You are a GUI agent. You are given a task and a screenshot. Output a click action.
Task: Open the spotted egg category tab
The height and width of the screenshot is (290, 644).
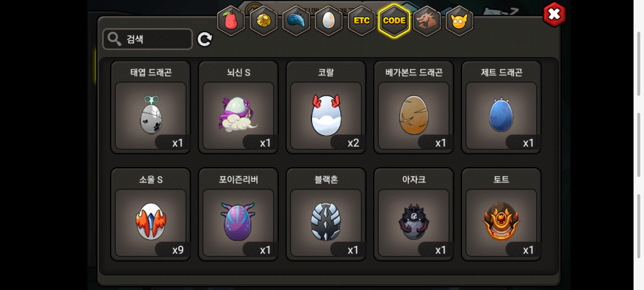click(x=329, y=21)
